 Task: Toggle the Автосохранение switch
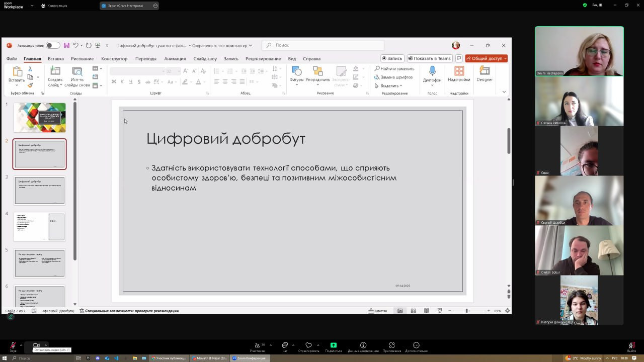coord(53,45)
